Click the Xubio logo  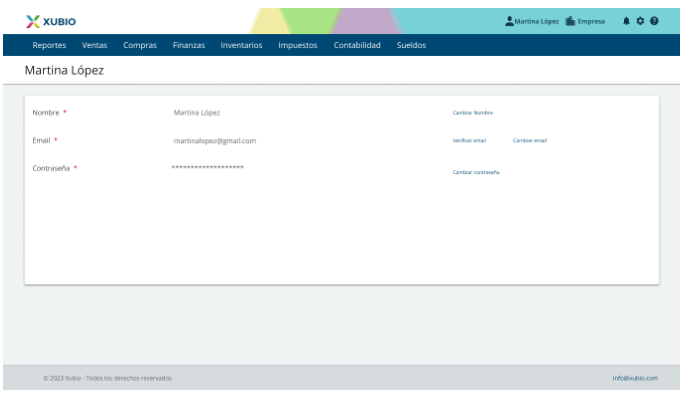click(x=51, y=21)
